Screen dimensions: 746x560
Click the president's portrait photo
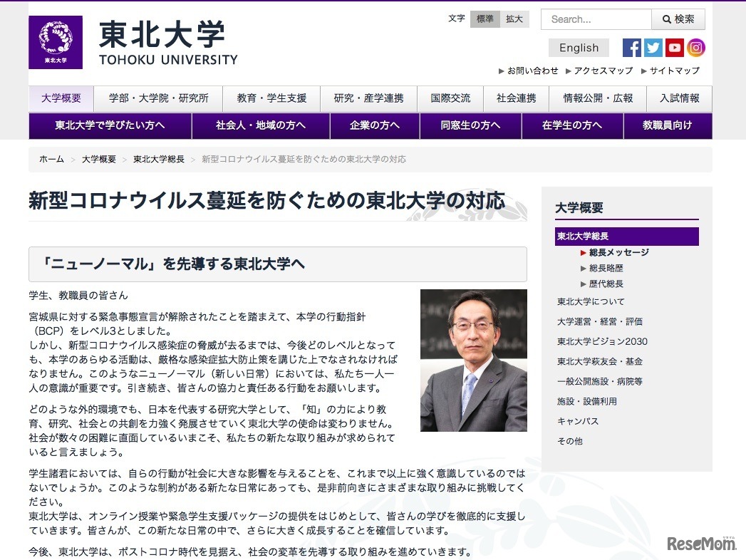[x=474, y=361]
